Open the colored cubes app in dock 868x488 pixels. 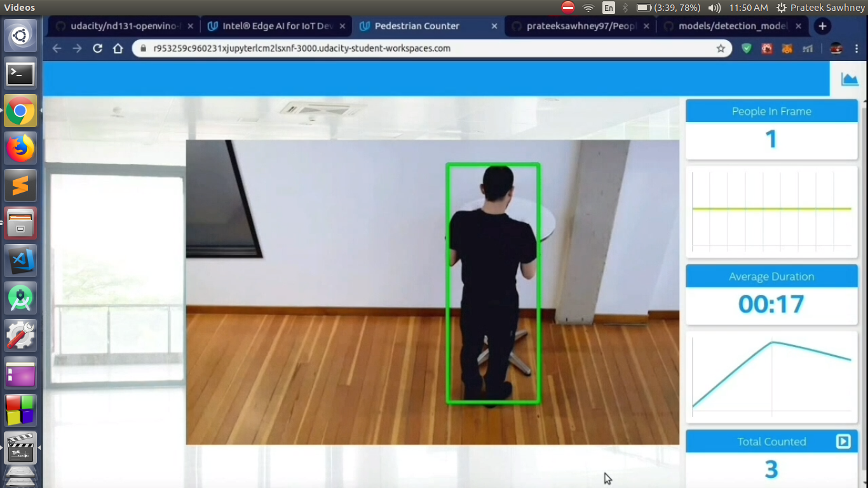tap(20, 410)
